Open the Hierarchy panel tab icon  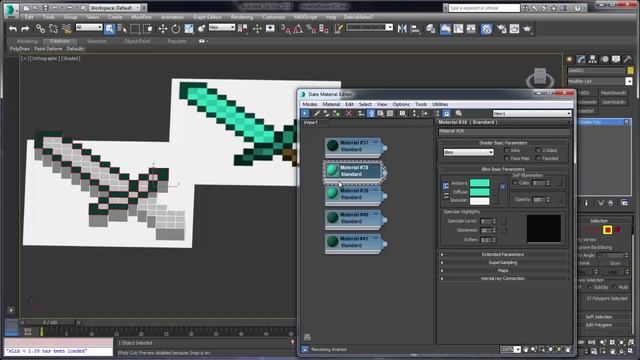coord(593,59)
